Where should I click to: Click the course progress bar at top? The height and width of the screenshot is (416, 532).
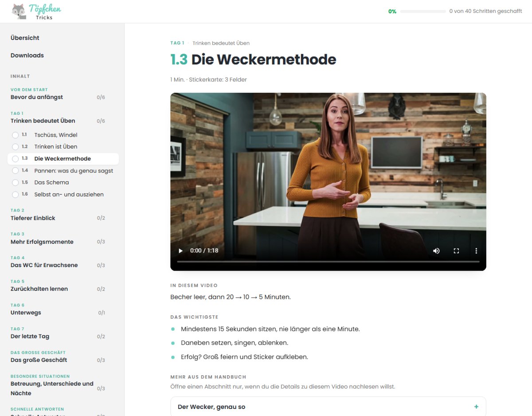(423, 11)
